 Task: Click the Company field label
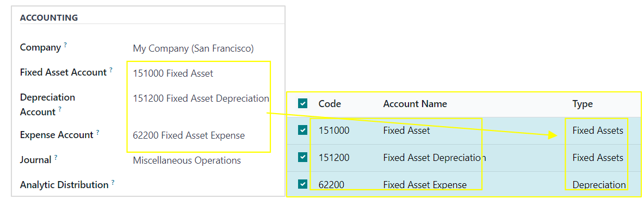pyautogui.click(x=41, y=48)
